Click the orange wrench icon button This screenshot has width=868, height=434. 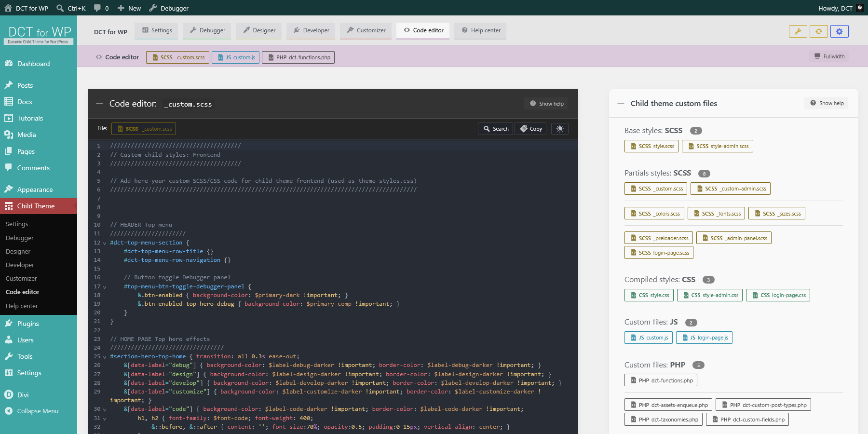click(x=798, y=31)
